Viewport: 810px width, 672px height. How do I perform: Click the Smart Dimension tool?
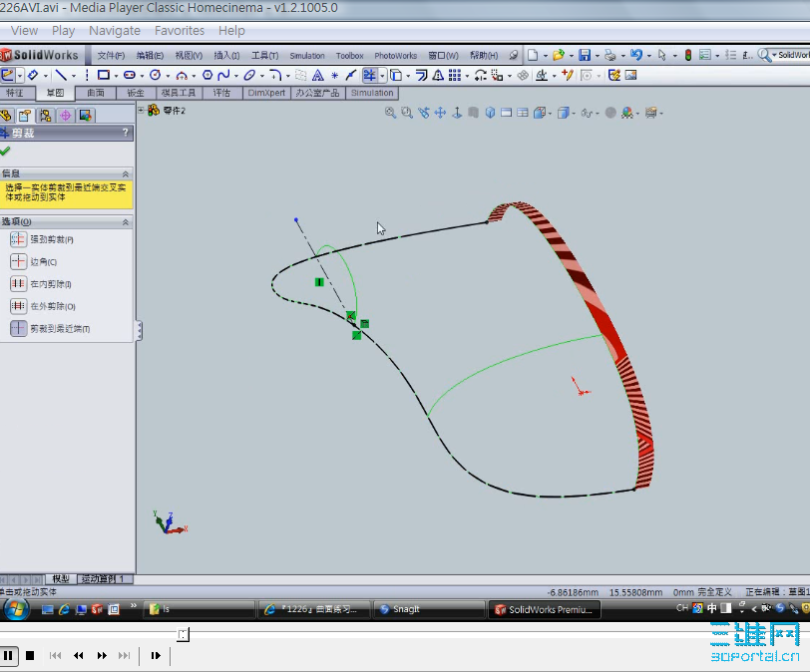pyautogui.click(x=33, y=76)
